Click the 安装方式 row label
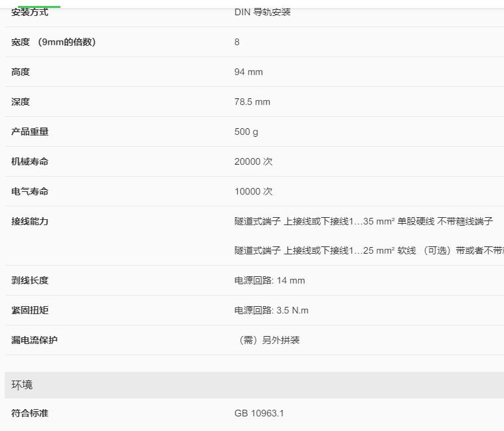504x431 pixels. (30, 12)
